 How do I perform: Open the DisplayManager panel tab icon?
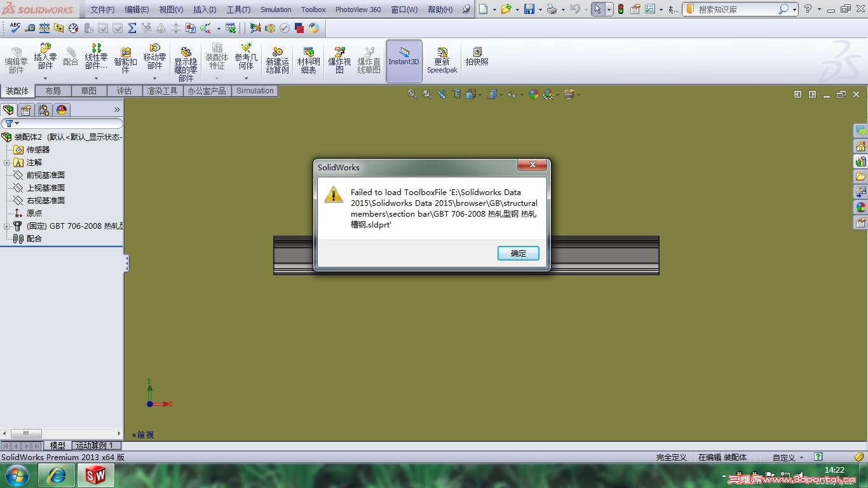tap(62, 110)
